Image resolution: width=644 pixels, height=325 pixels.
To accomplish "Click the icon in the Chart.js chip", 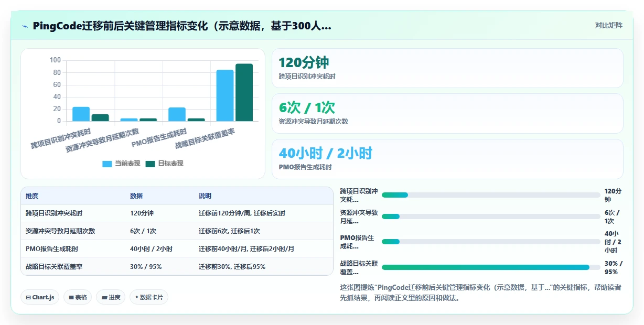I will (28, 298).
